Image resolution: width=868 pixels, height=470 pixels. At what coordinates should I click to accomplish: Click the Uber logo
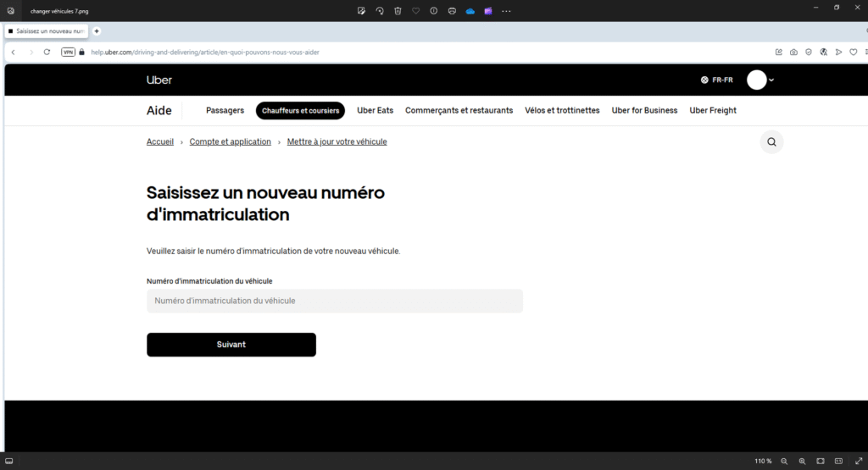coord(159,80)
